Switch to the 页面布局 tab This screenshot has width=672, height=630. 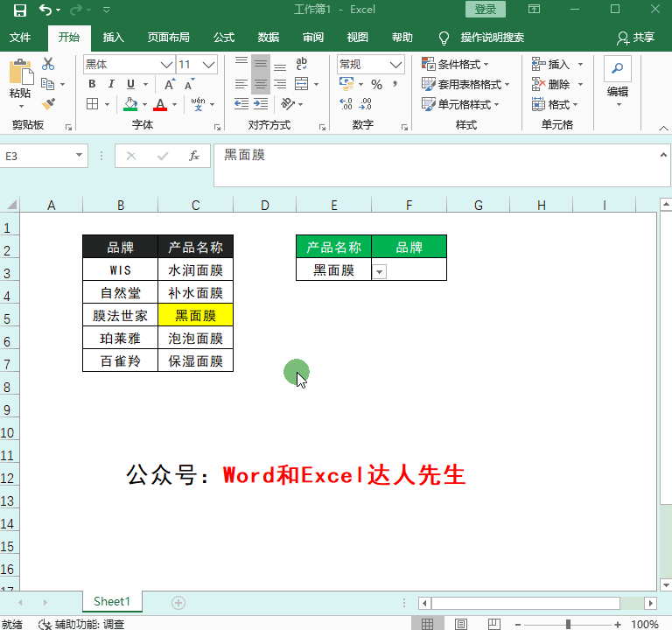tap(168, 38)
